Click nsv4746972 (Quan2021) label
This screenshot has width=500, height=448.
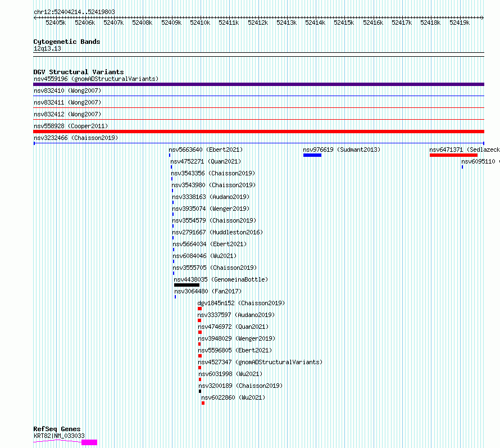pyautogui.click(x=233, y=327)
